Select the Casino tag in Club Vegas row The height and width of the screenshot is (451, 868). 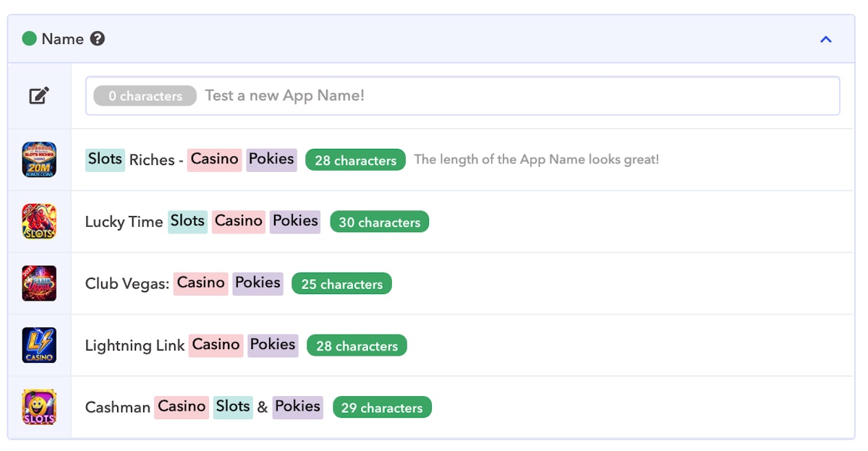(x=200, y=283)
